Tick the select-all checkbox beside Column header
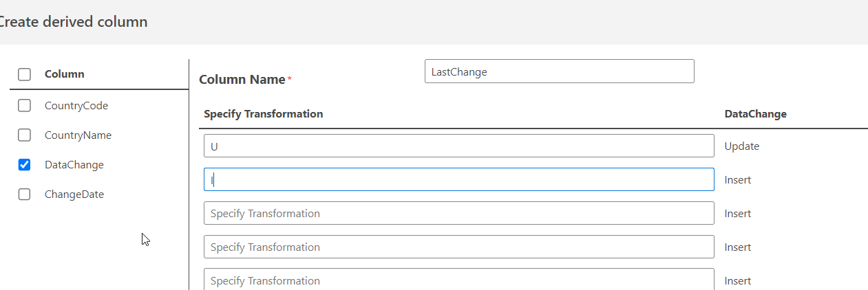The width and height of the screenshot is (868, 290). pyautogui.click(x=24, y=74)
